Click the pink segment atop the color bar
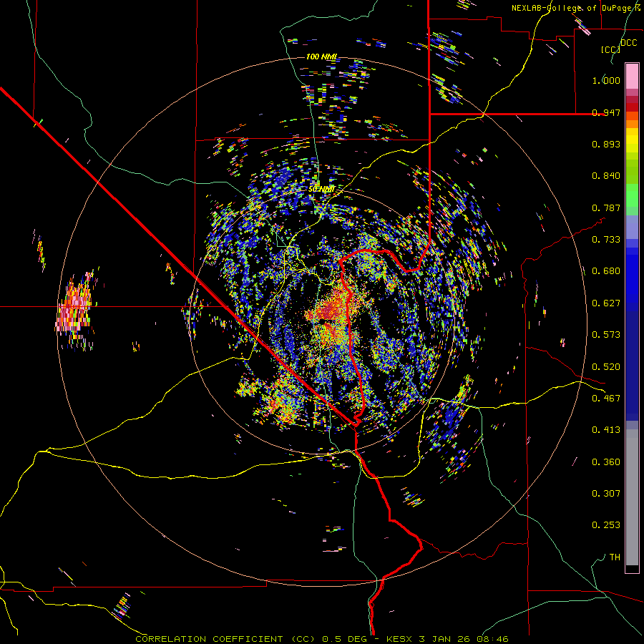The image size is (644, 644). (x=632, y=76)
